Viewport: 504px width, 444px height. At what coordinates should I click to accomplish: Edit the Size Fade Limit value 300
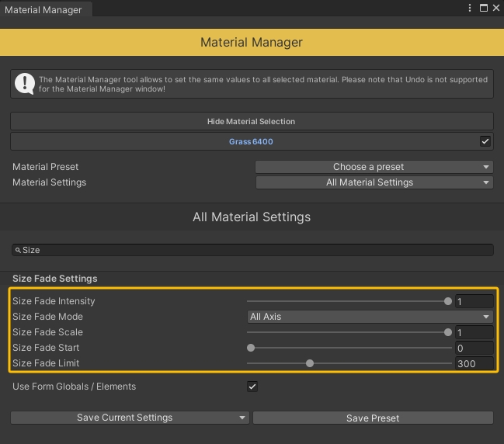[x=474, y=363]
